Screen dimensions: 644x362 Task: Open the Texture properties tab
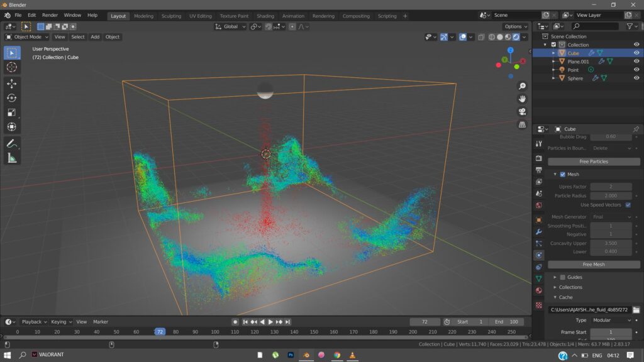point(539,305)
